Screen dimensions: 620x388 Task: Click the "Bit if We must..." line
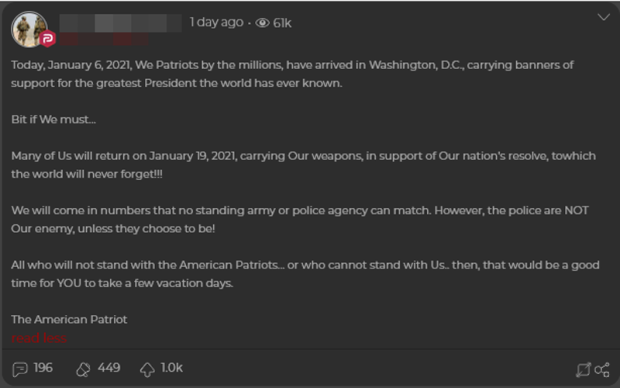53,119
